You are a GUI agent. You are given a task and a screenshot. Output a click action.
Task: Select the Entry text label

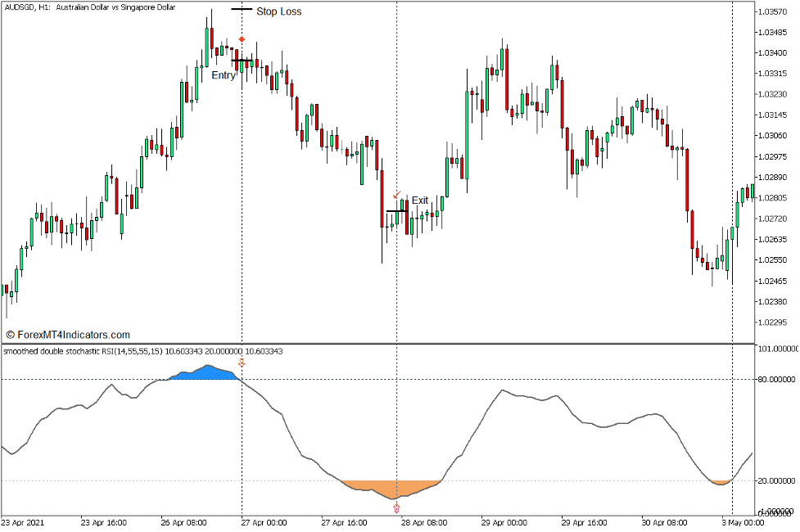pos(224,75)
